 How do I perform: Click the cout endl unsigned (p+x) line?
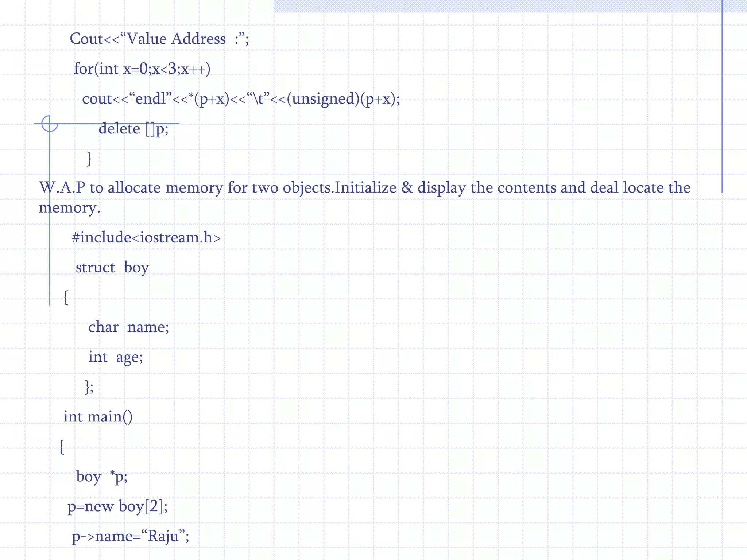point(241,99)
